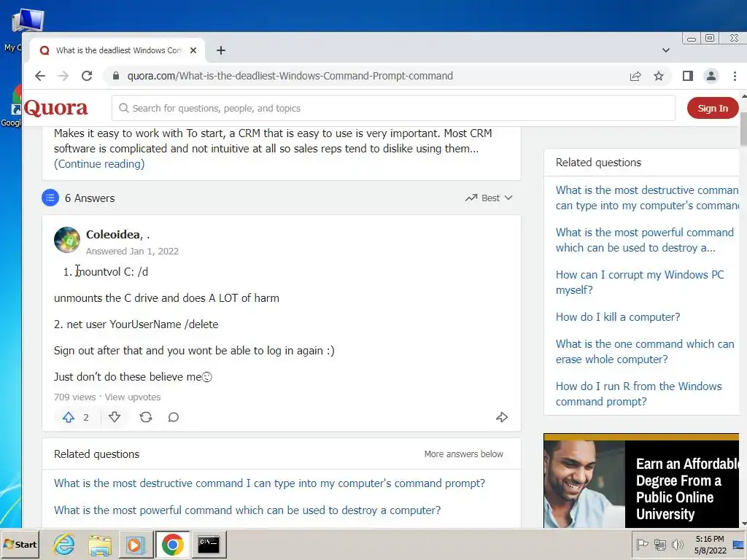Open the Best sort dropdown

tap(489, 198)
